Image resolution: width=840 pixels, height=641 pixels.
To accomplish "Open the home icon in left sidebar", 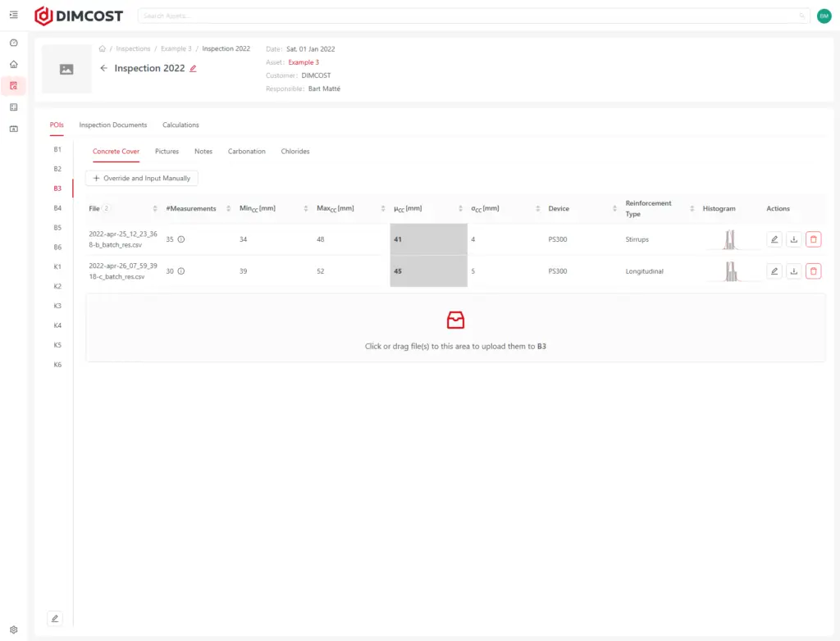I will 13,64.
